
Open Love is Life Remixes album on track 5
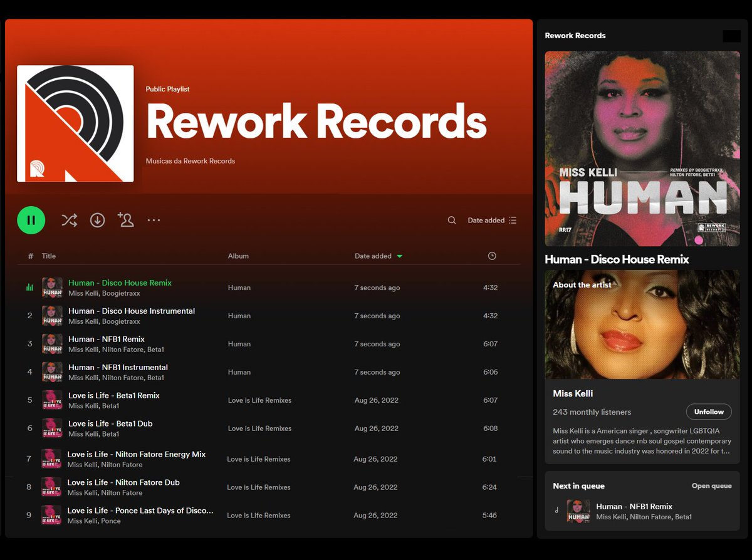259,400
